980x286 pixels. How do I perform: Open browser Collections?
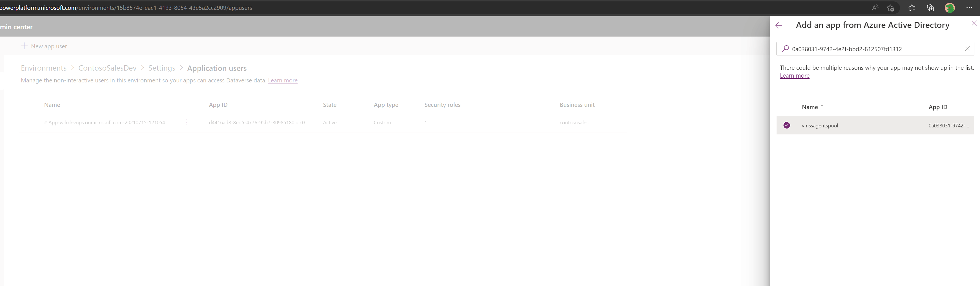pyautogui.click(x=930, y=8)
